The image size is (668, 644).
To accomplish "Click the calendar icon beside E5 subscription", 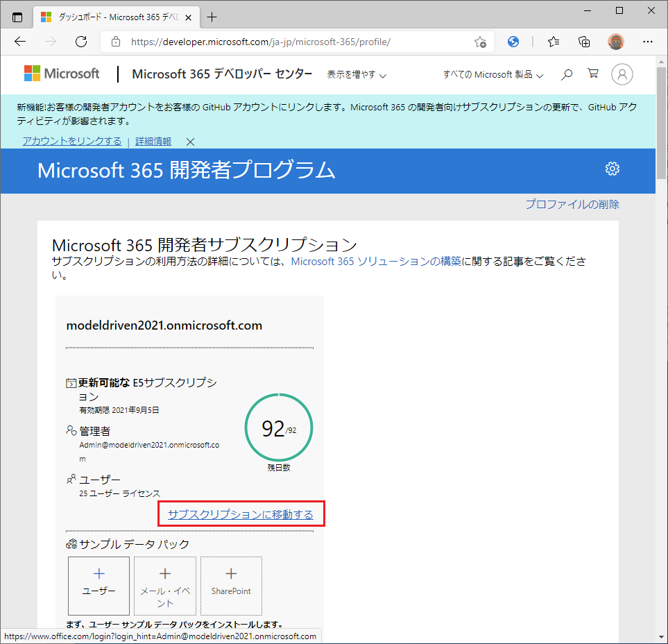I will click(71, 383).
